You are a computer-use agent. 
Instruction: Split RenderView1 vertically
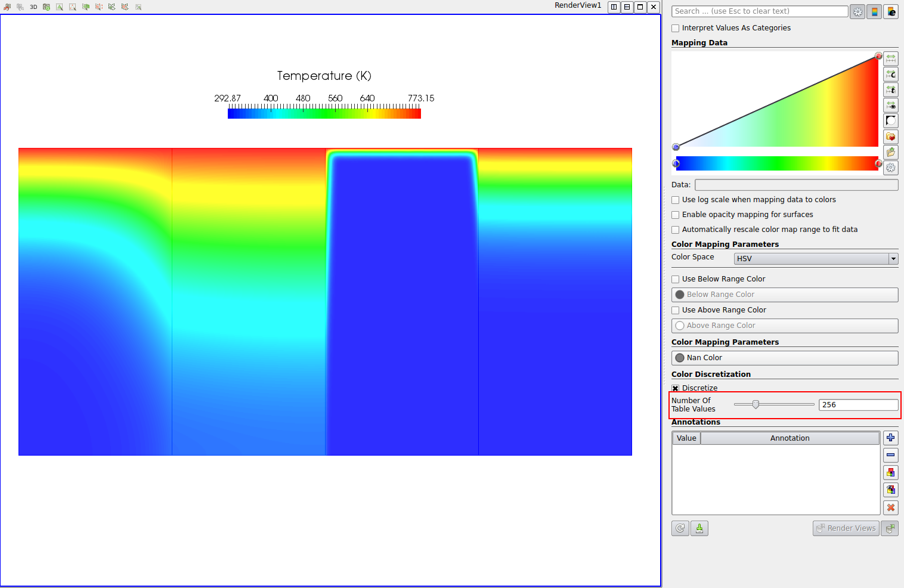(x=627, y=7)
